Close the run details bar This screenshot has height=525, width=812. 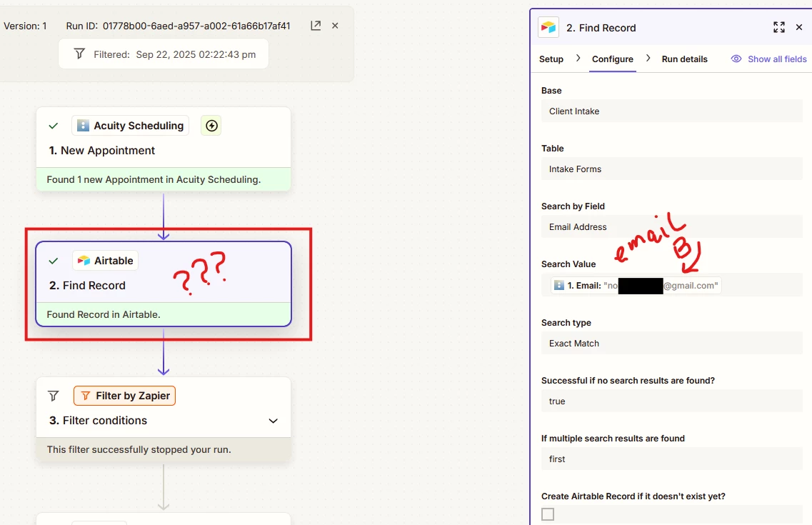[335, 26]
